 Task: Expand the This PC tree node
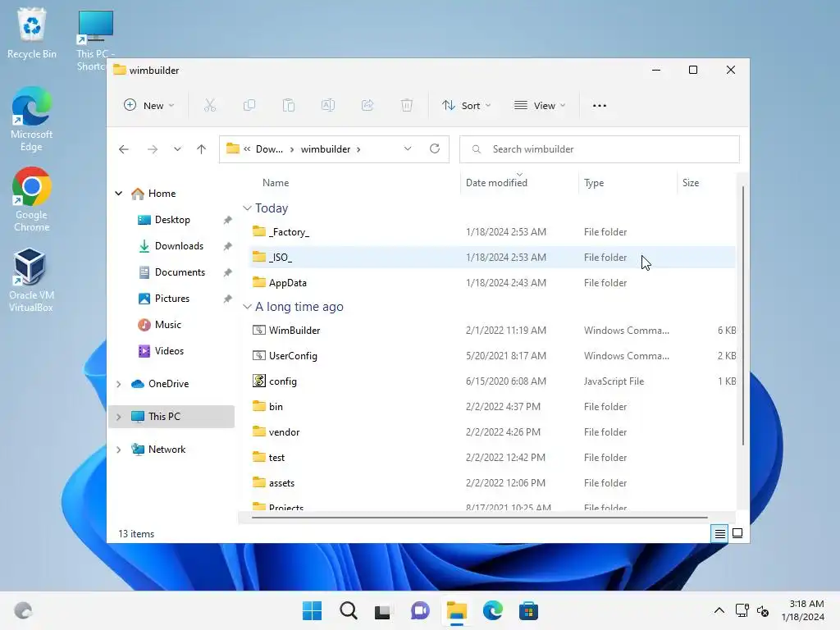pos(119,417)
